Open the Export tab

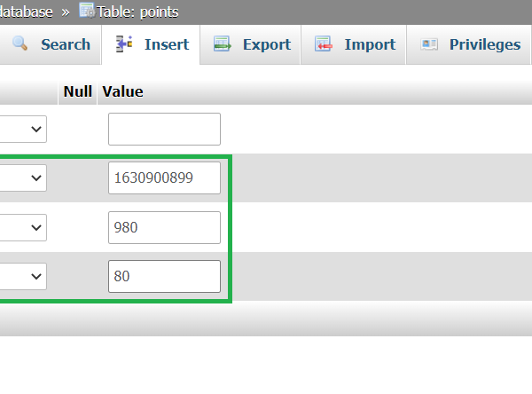point(266,44)
